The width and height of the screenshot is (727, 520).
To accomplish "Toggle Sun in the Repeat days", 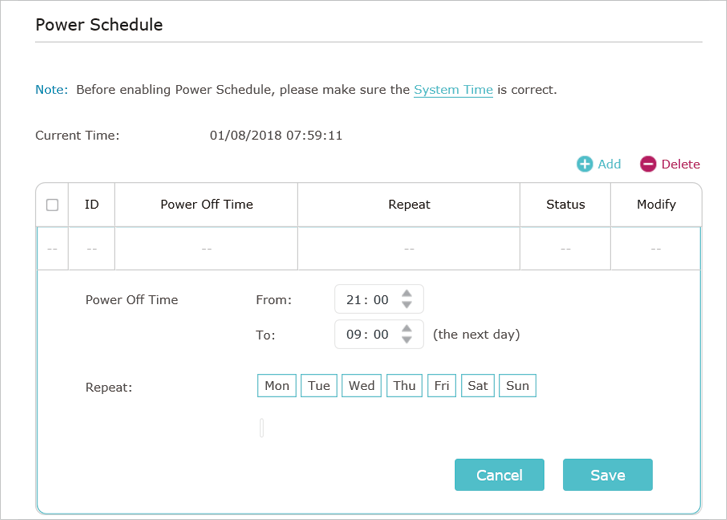I will click(517, 386).
